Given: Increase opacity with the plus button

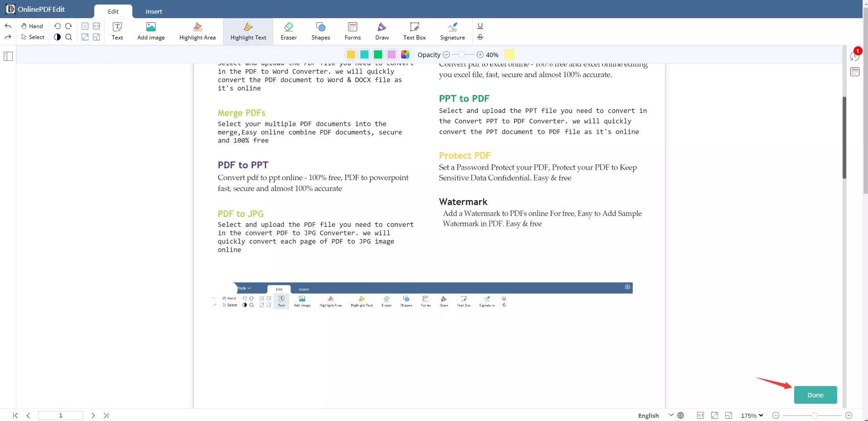Looking at the screenshot, I should coord(480,54).
